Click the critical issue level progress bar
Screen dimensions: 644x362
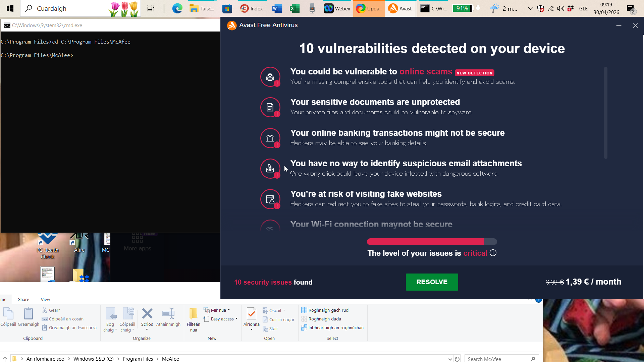[x=432, y=242]
